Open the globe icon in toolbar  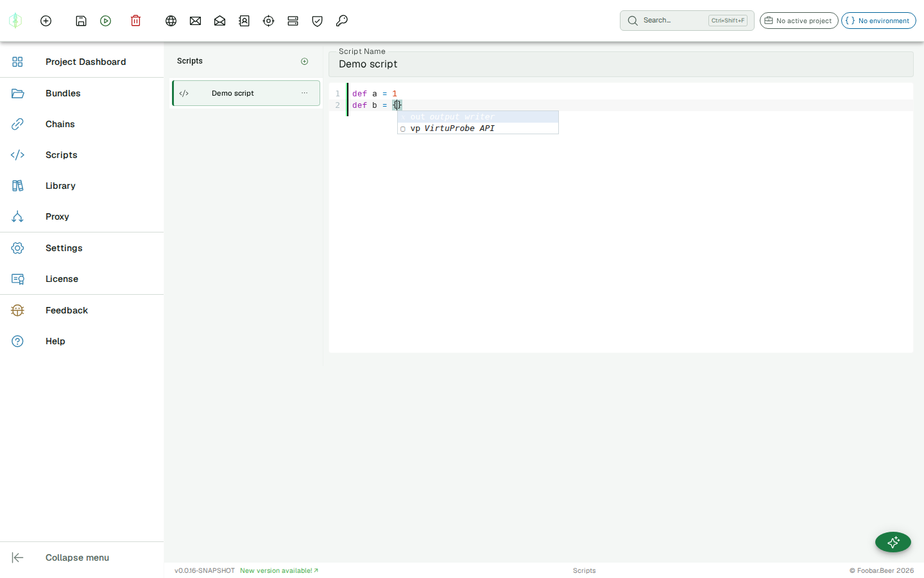pyautogui.click(x=171, y=21)
